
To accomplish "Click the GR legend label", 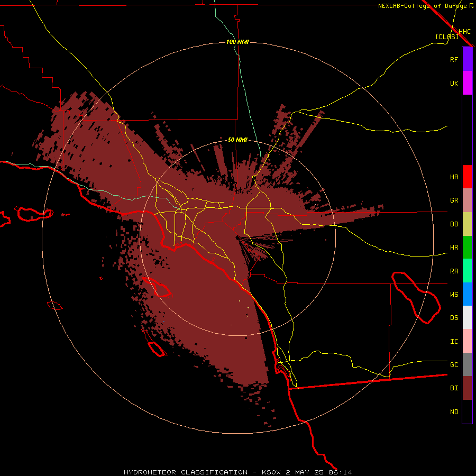I will point(454,200).
